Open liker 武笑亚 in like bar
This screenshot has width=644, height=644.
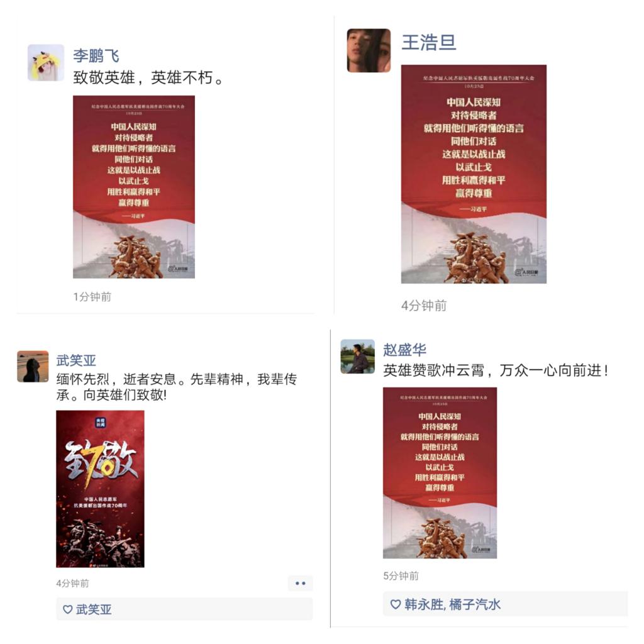[x=94, y=609]
